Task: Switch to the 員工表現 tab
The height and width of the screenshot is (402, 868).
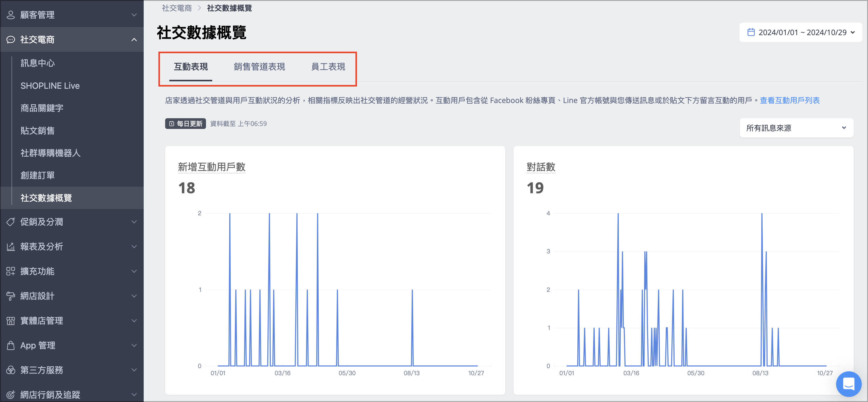Action: (328, 67)
